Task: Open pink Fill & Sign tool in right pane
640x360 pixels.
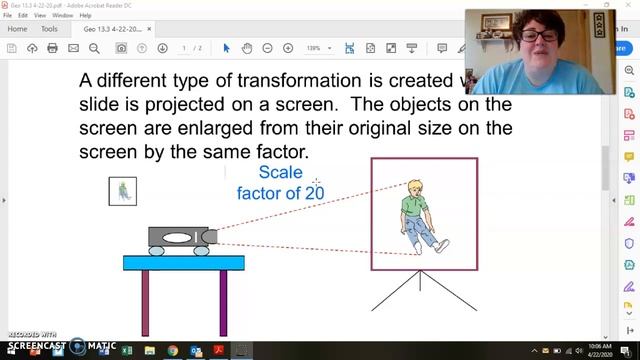Action: (x=629, y=222)
